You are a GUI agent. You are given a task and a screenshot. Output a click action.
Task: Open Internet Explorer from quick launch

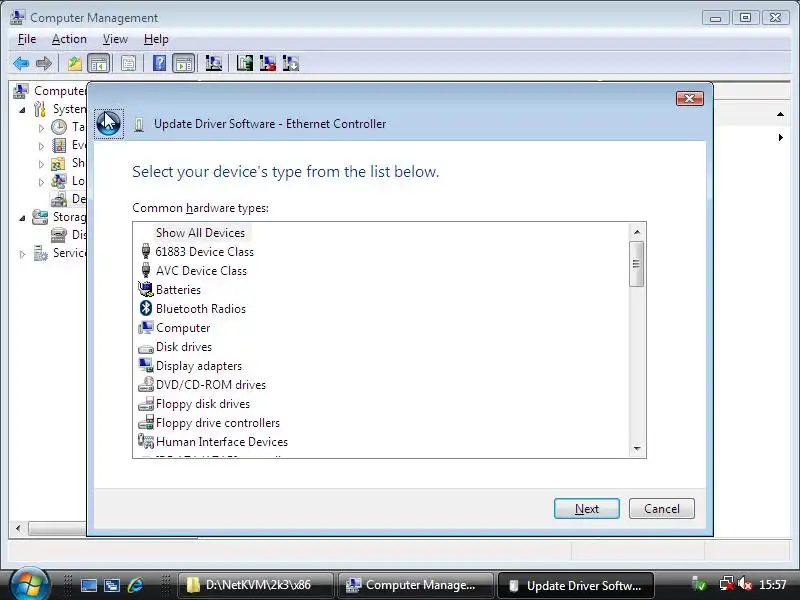135,585
